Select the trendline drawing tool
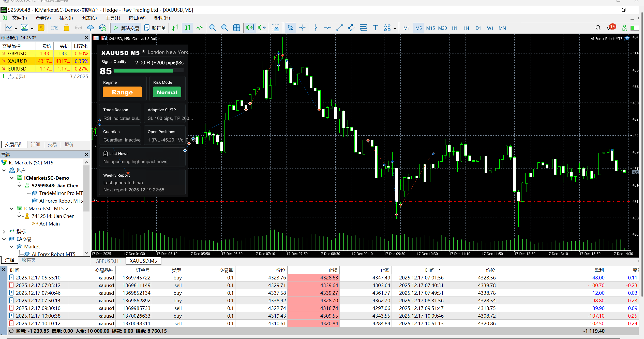Screen dimensions: 644x339 [339, 28]
